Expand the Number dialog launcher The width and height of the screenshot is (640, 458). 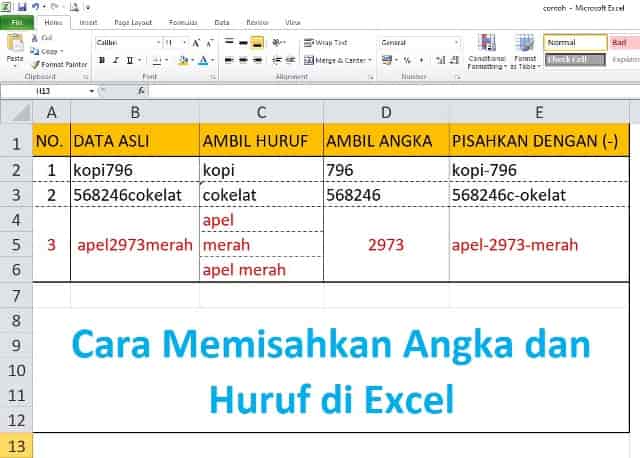458,77
